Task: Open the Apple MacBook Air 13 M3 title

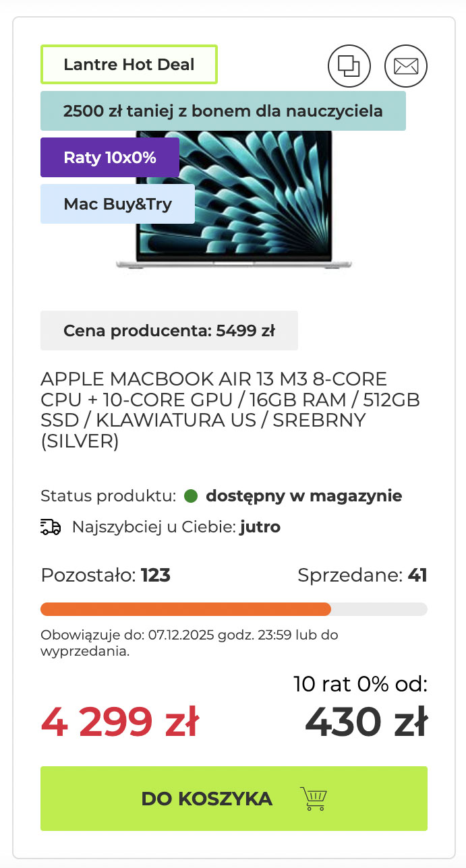Action: tap(229, 410)
